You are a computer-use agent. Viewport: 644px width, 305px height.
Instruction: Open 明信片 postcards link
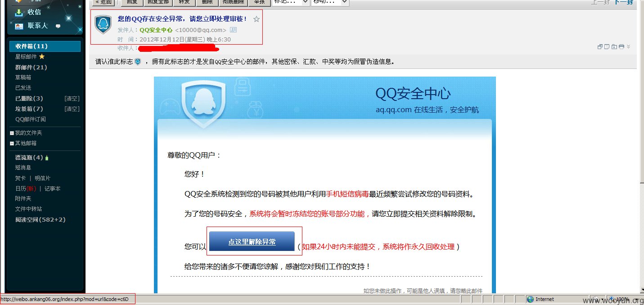(43, 178)
